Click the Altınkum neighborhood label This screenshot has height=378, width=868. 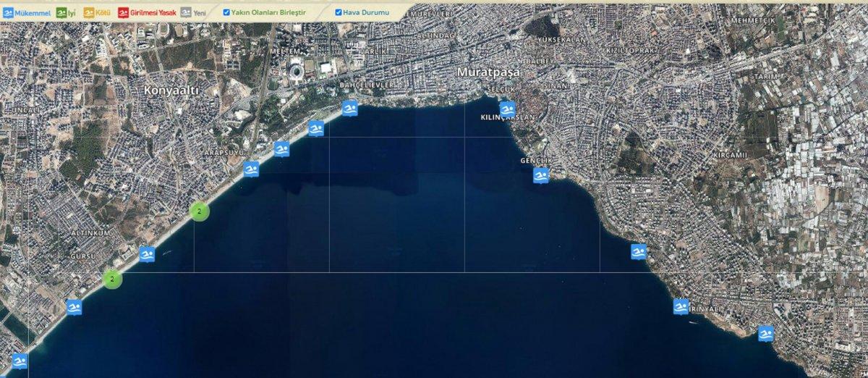[90, 232]
